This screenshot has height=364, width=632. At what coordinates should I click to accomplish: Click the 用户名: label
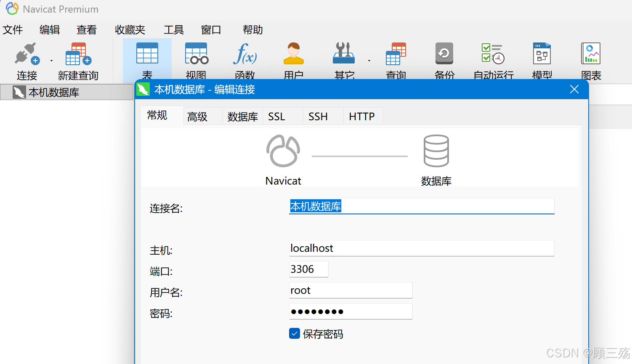[166, 293]
